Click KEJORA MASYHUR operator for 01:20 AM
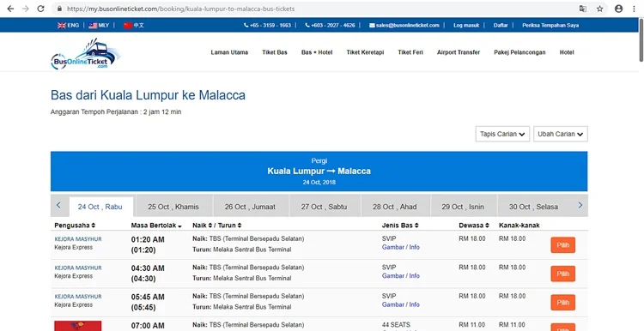Viewport: 644px width, 331px height. pyautogui.click(x=78, y=239)
